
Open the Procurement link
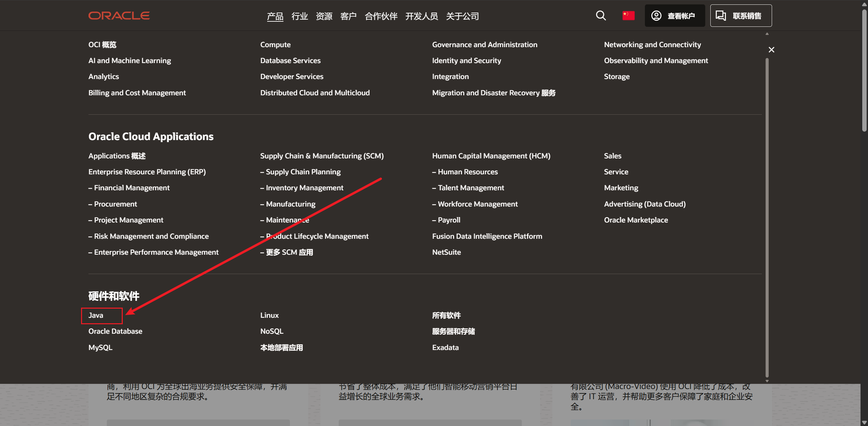click(113, 204)
